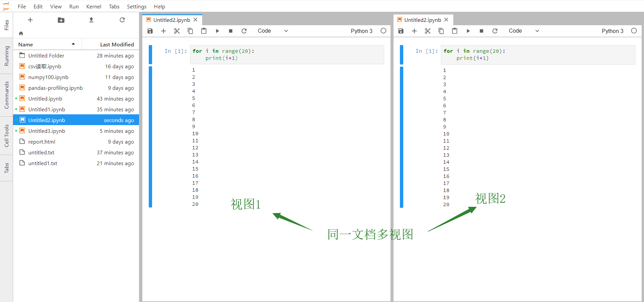Select Untitled Folder in file list

pos(76,55)
